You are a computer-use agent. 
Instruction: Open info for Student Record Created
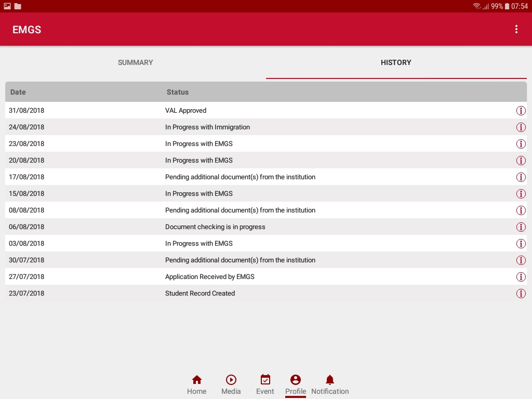pos(521,294)
